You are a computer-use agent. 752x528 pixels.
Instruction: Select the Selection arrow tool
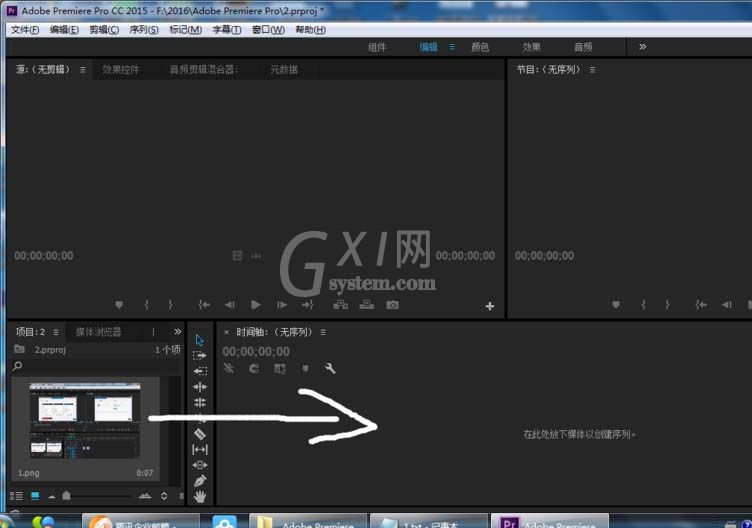200,340
